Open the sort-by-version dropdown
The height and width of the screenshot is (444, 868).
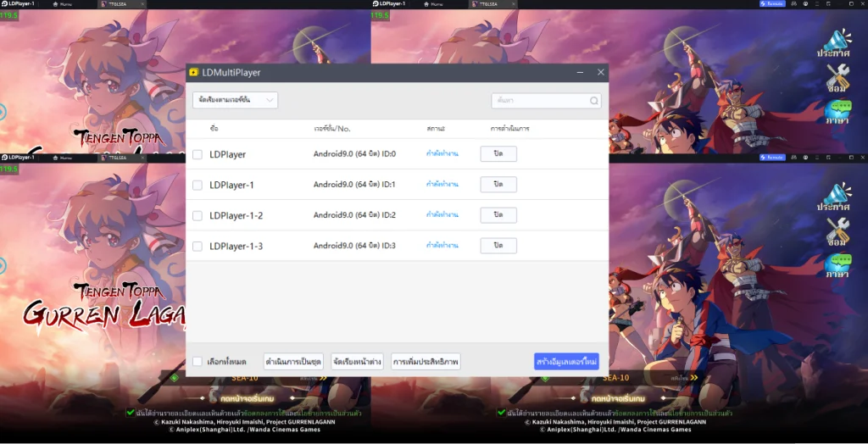click(x=236, y=100)
